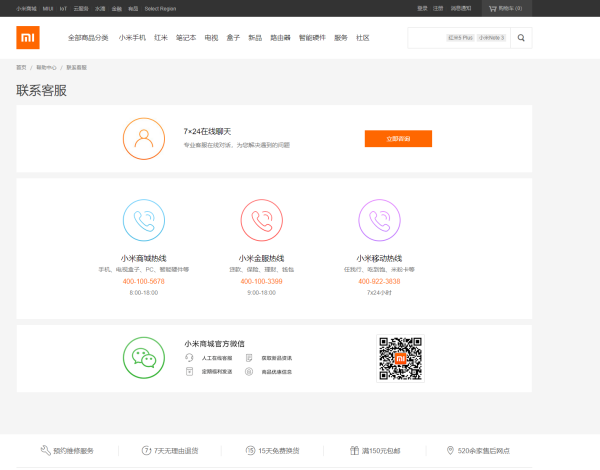Open the 笔记本 nav menu

(x=186, y=38)
